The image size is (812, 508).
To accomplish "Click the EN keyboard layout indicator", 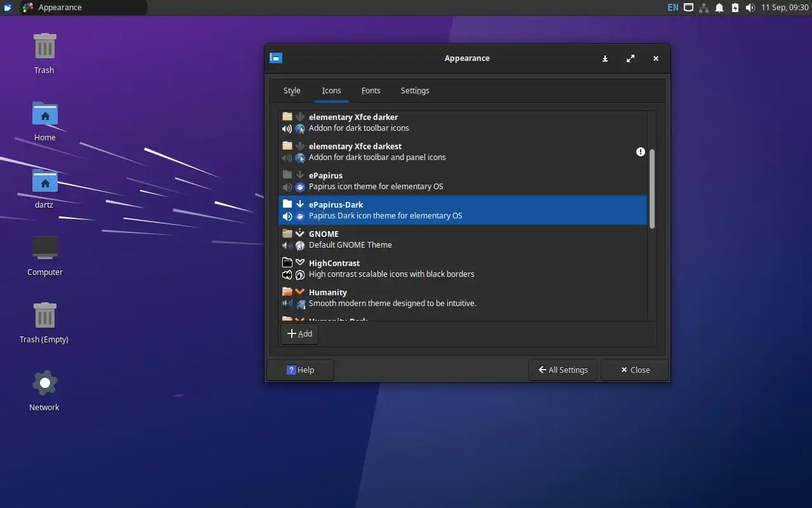I will (x=672, y=8).
